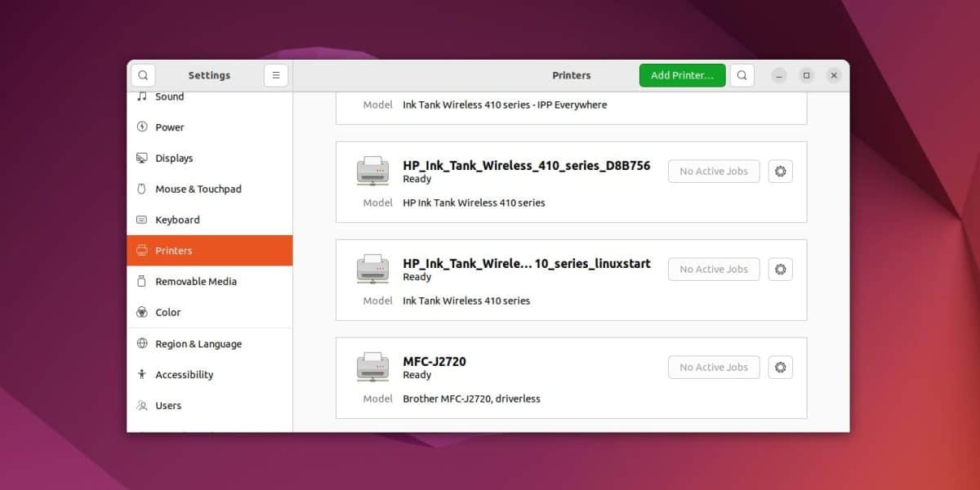Open the Settings search magnifier
Image resolution: width=980 pixels, height=490 pixels.
pyautogui.click(x=143, y=74)
